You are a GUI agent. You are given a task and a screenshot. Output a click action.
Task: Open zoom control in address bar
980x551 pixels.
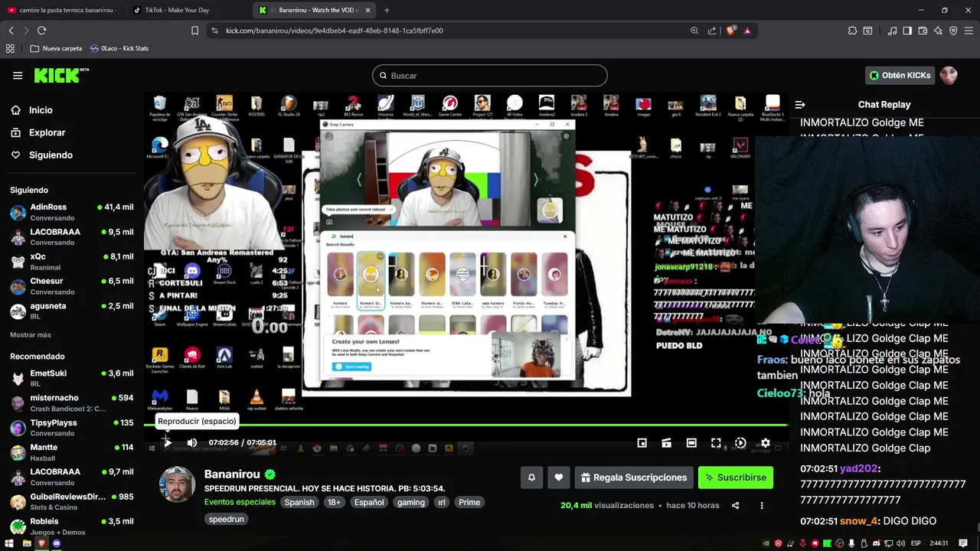click(x=694, y=31)
